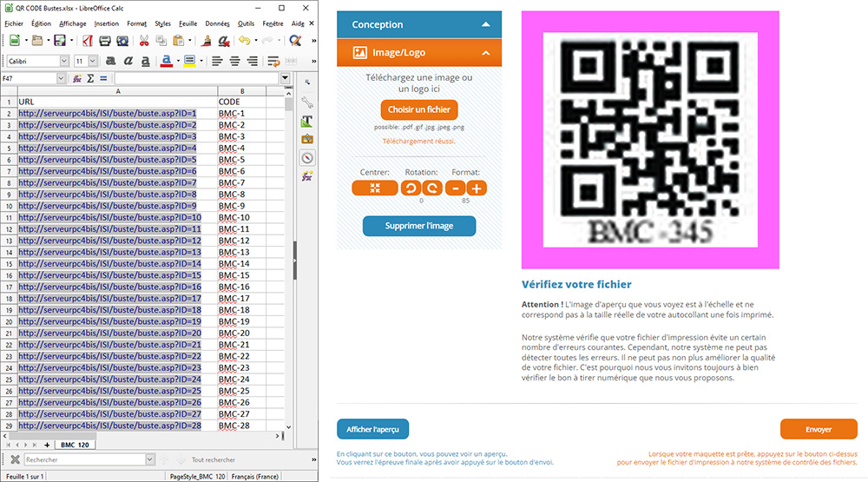
Task: Click the Sum sigma icon
Action: click(x=90, y=78)
